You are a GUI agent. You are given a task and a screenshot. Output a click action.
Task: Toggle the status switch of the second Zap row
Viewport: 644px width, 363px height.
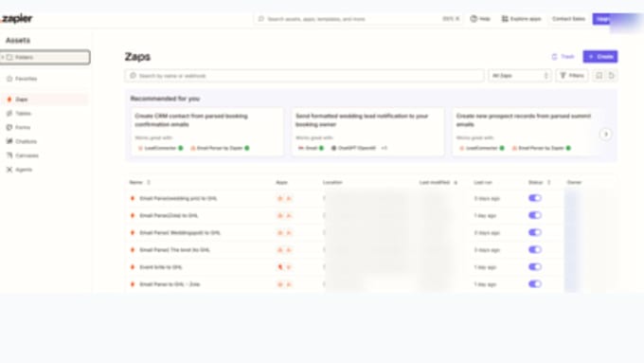pos(535,215)
